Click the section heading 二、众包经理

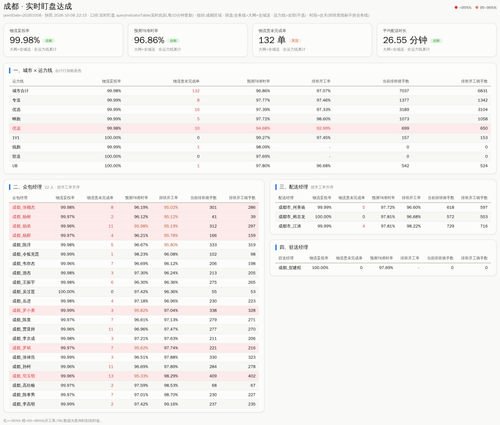click(x=28, y=187)
